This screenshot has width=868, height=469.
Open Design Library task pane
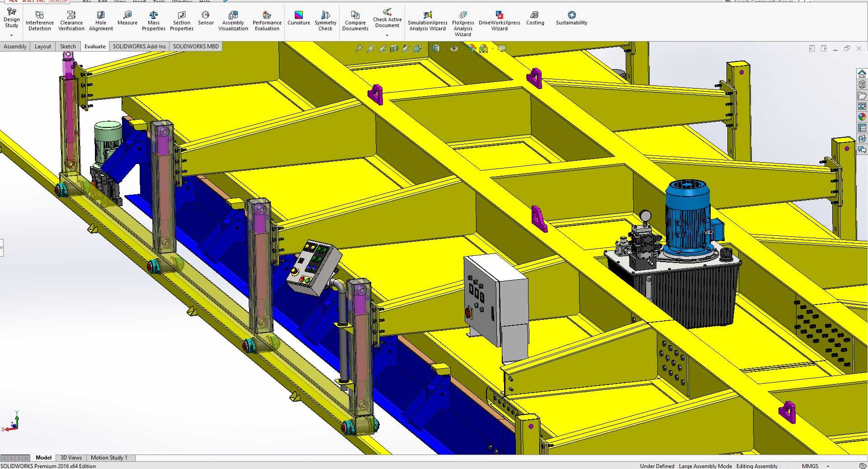coord(862,84)
